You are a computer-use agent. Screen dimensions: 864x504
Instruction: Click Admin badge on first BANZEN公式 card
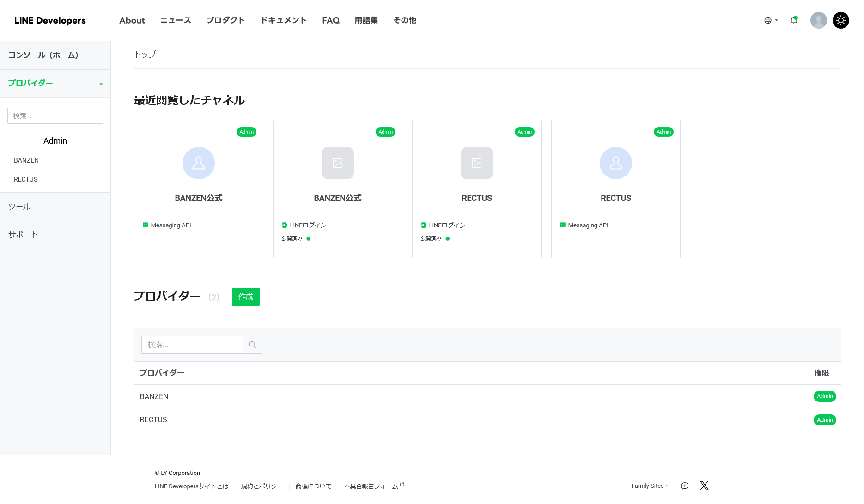coord(247,132)
